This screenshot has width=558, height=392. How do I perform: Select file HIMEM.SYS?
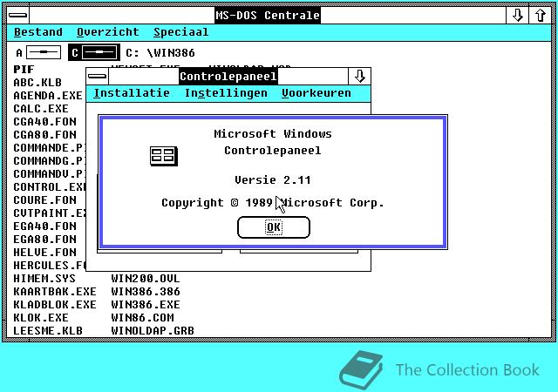coord(44,279)
